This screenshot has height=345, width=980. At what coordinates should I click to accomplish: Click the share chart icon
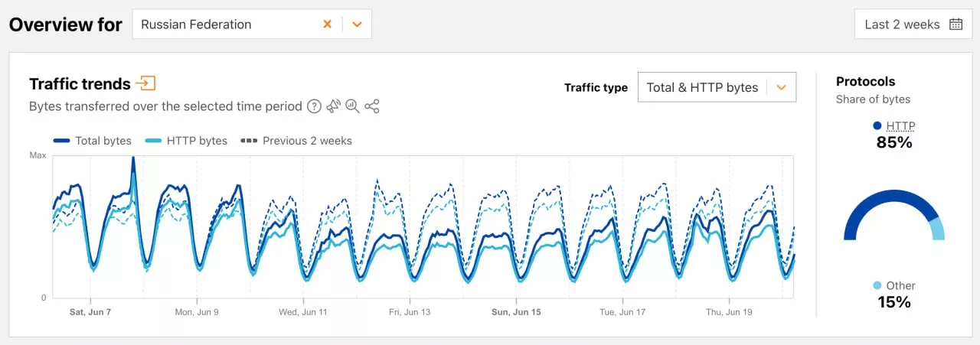click(x=372, y=106)
